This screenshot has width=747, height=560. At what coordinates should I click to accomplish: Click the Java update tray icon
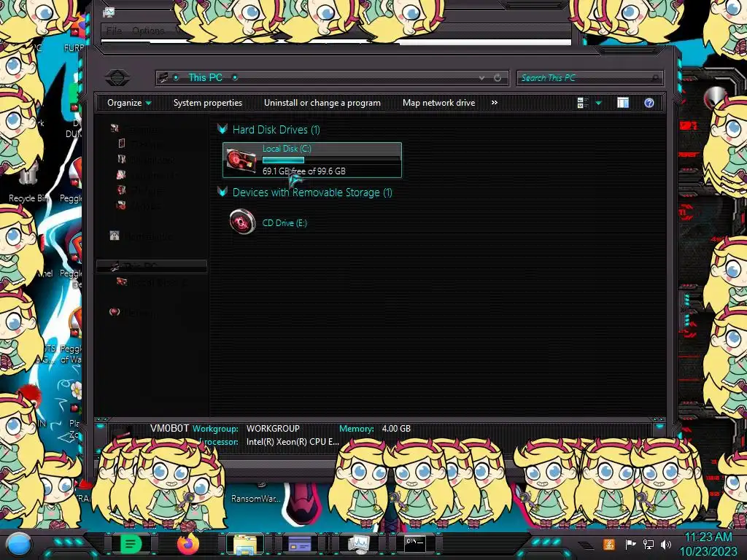click(x=608, y=544)
